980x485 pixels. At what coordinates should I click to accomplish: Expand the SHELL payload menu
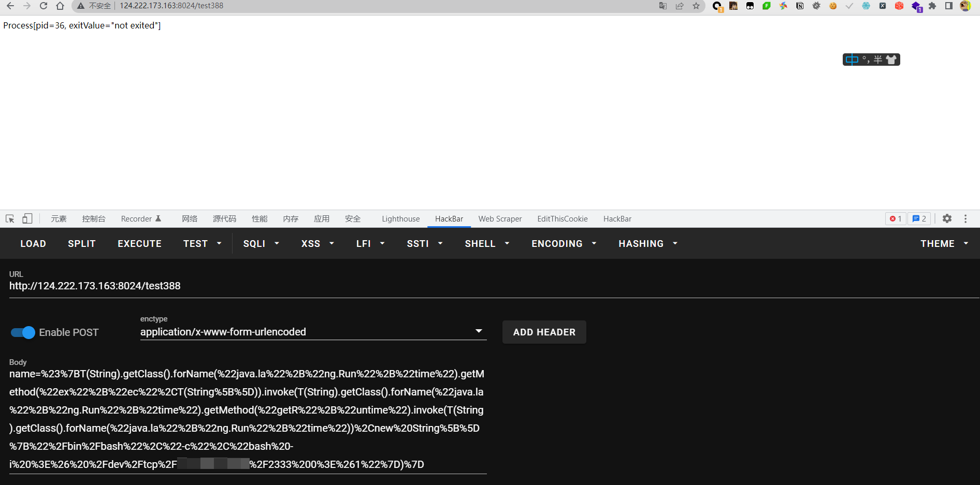[x=487, y=243]
